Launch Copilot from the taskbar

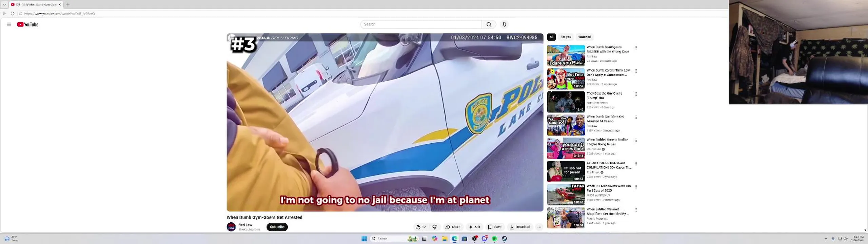point(434,239)
